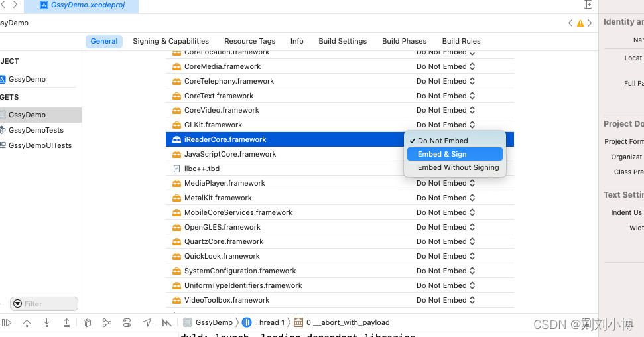
Task: Go to next issue chevron
Action: pos(590,23)
